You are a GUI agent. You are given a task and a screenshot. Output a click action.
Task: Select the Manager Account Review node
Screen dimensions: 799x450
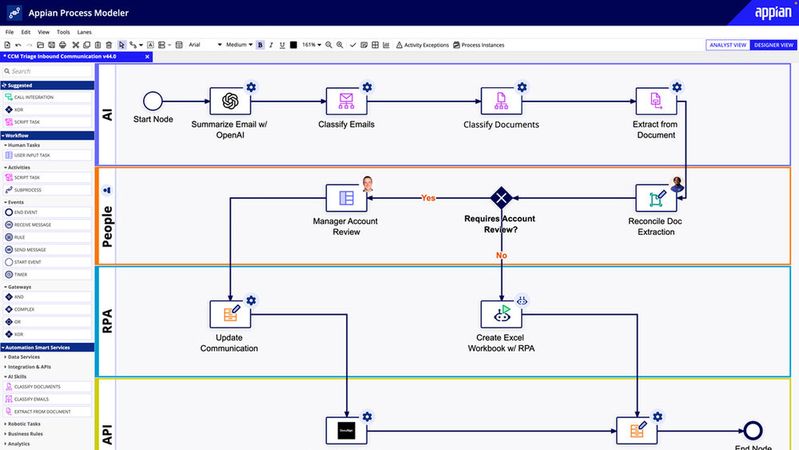click(347, 198)
